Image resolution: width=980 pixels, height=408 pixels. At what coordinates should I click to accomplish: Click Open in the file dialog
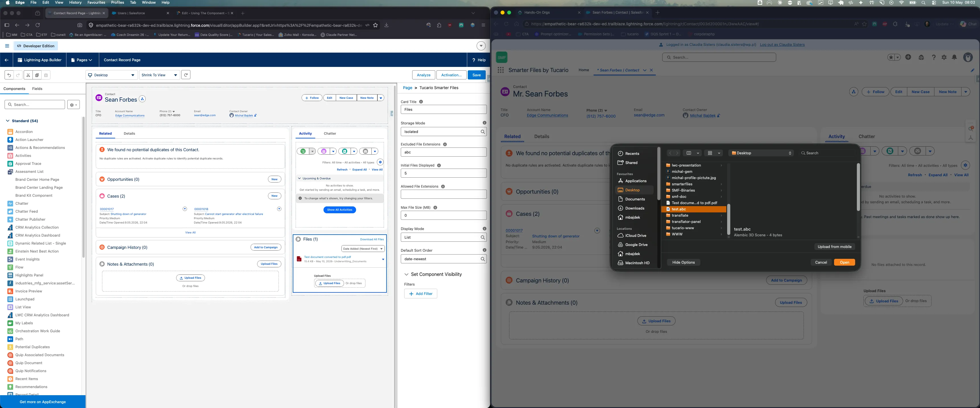(844, 263)
